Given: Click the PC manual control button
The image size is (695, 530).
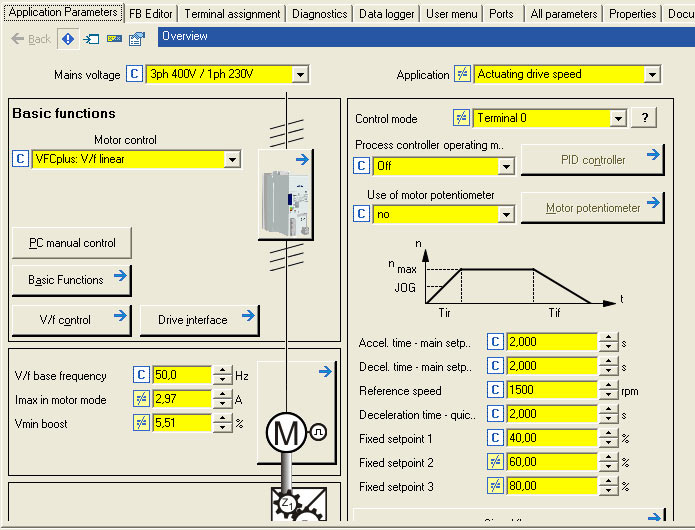Looking at the screenshot, I should pyautogui.click(x=71, y=243).
